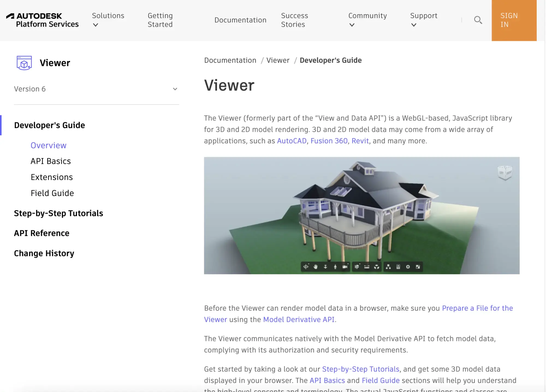
Task: Click the SIGN IN button
Action: (x=514, y=20)
